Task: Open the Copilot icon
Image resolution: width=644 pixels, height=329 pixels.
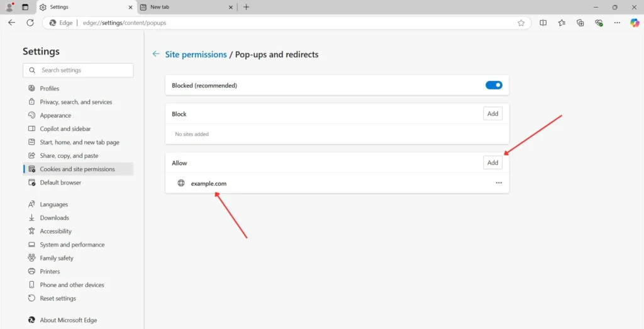Action: 635,23
